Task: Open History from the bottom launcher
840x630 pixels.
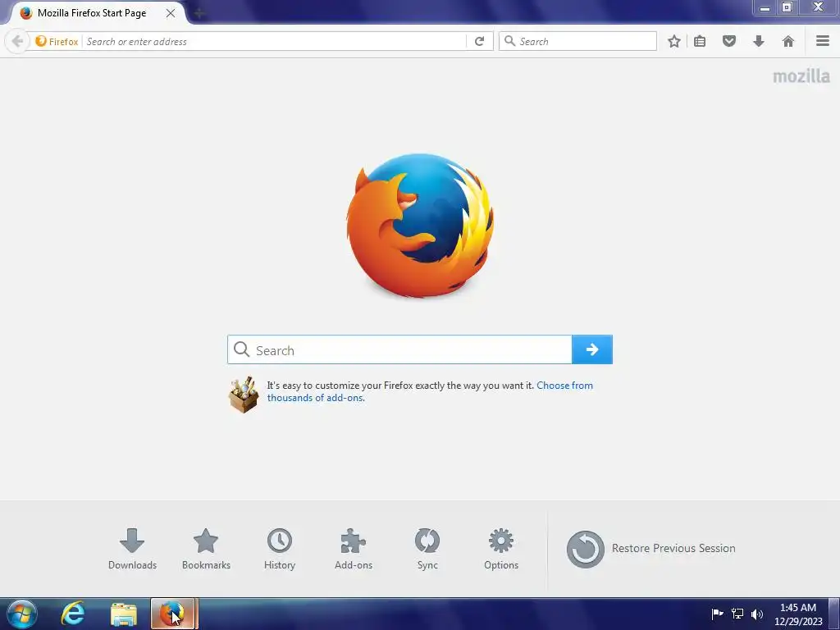Action: point(280,549)
